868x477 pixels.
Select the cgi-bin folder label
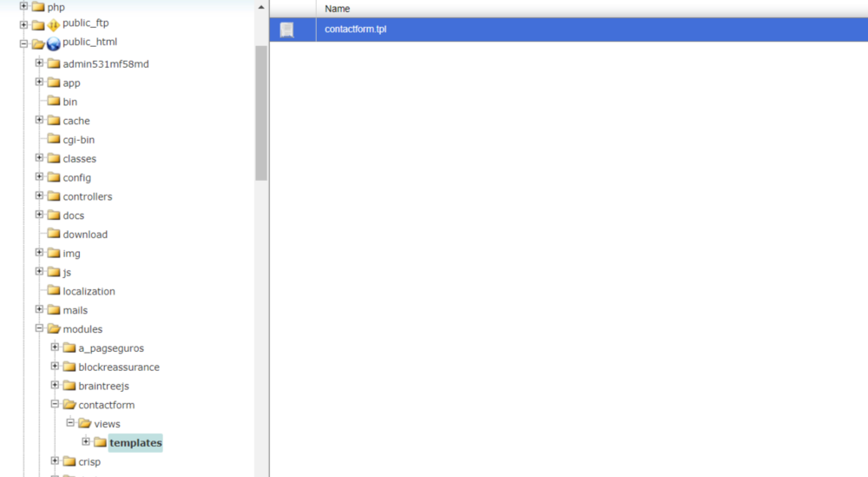click(x=79, y=140)
